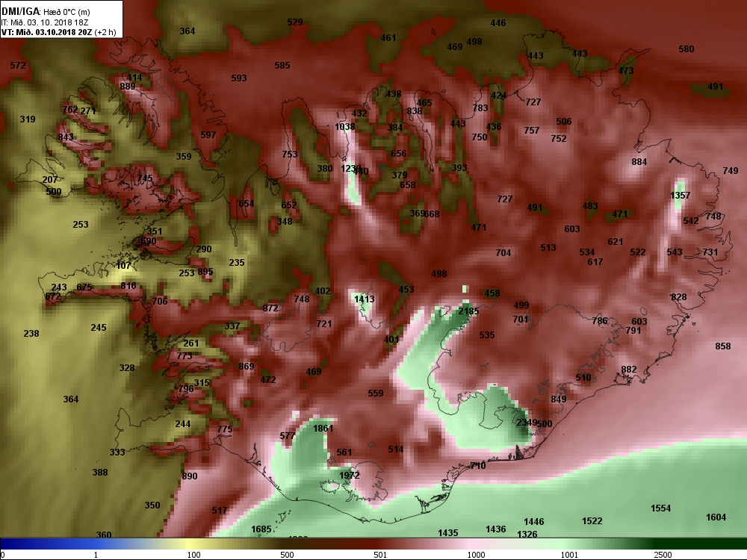Click the map value '597'
The image size is (747, 560).
(208, 135)
